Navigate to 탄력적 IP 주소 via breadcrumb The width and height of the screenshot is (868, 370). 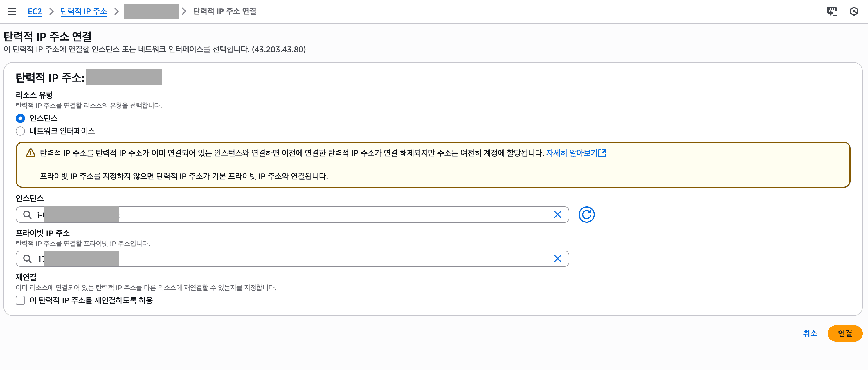coord(84,11)
